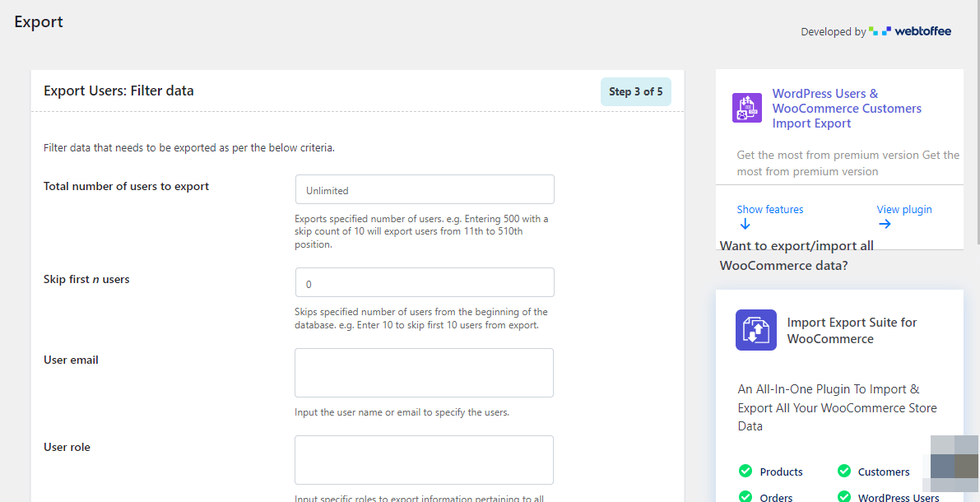Screen dimensions: 980x502
Task: Click the purple Users Import Export plugin icon
Action: click(747, 108)
